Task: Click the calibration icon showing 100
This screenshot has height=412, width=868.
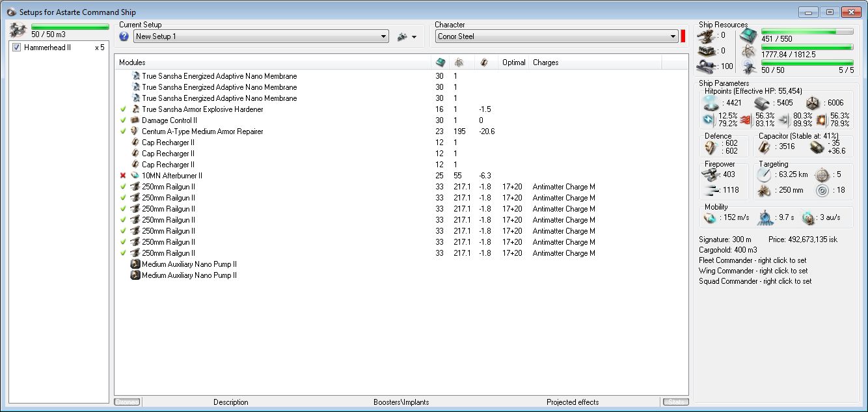Action: (706, 65)
